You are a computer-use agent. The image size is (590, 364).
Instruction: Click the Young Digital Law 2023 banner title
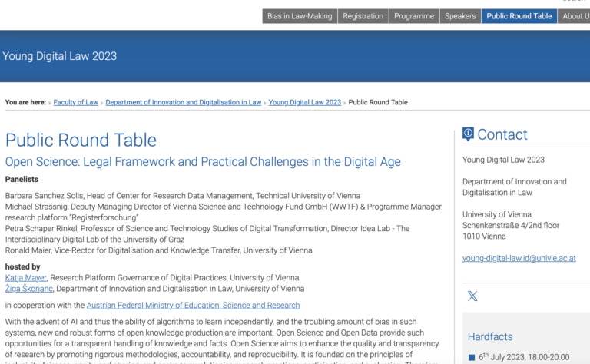click(x=59, y=56)
